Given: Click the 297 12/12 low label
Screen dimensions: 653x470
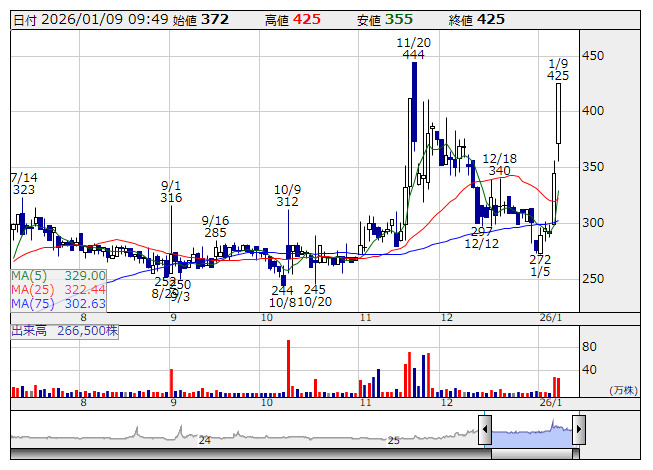Looking at the screenshot, I should coord(481,237).
